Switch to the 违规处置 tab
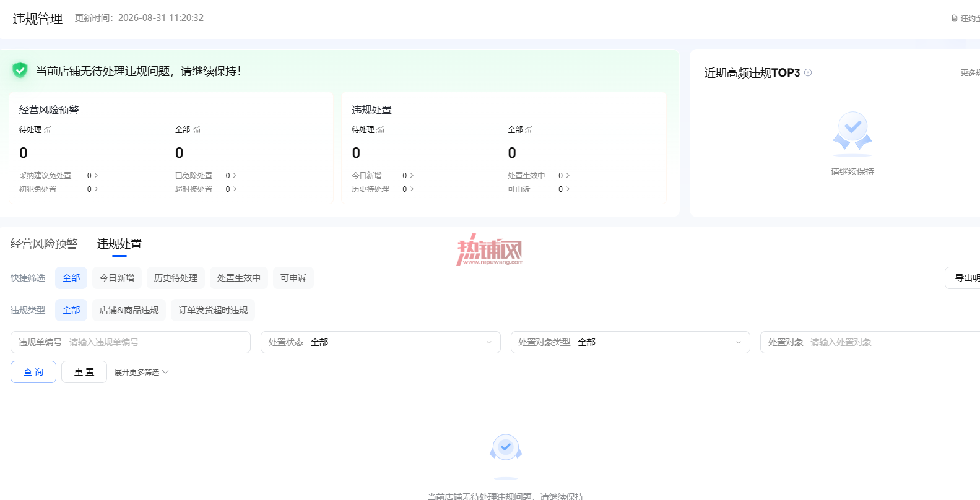 pyautogui.click(x=119, y=244)
